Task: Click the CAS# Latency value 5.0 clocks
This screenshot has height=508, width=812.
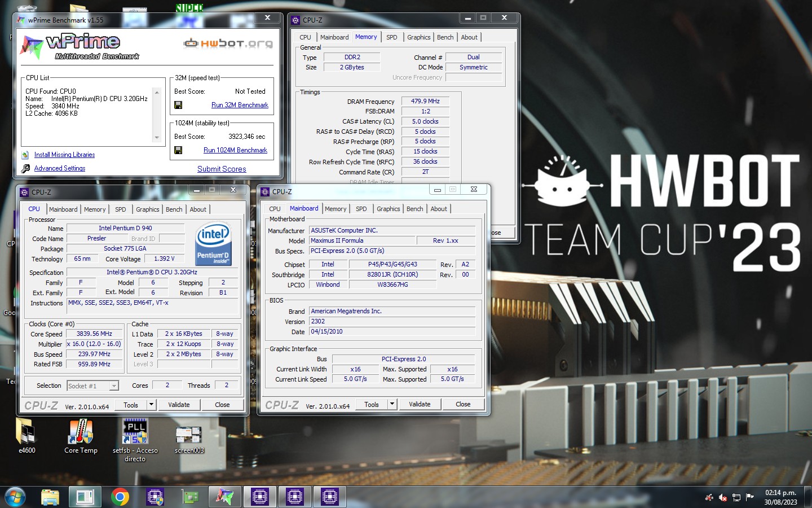Action: coord(425,121)
